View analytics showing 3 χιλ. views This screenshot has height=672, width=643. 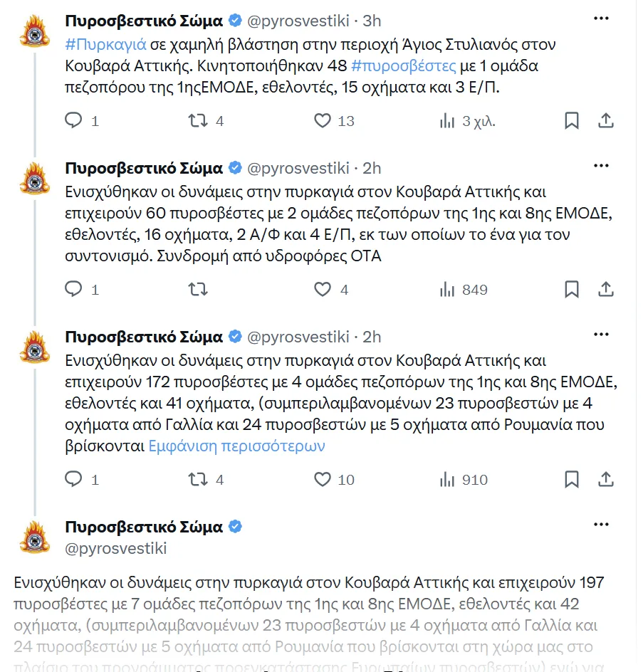467,121
